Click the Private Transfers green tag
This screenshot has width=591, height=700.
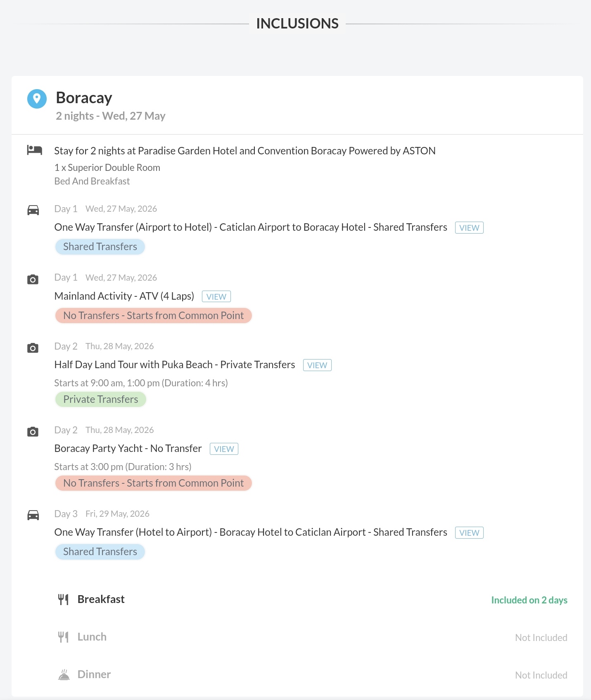coord(101,399)
